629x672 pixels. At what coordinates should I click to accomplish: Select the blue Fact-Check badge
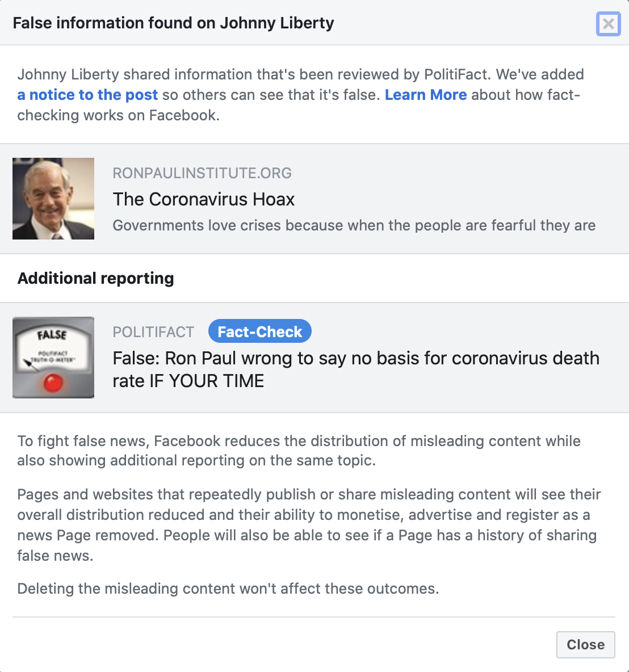(259, 331)
